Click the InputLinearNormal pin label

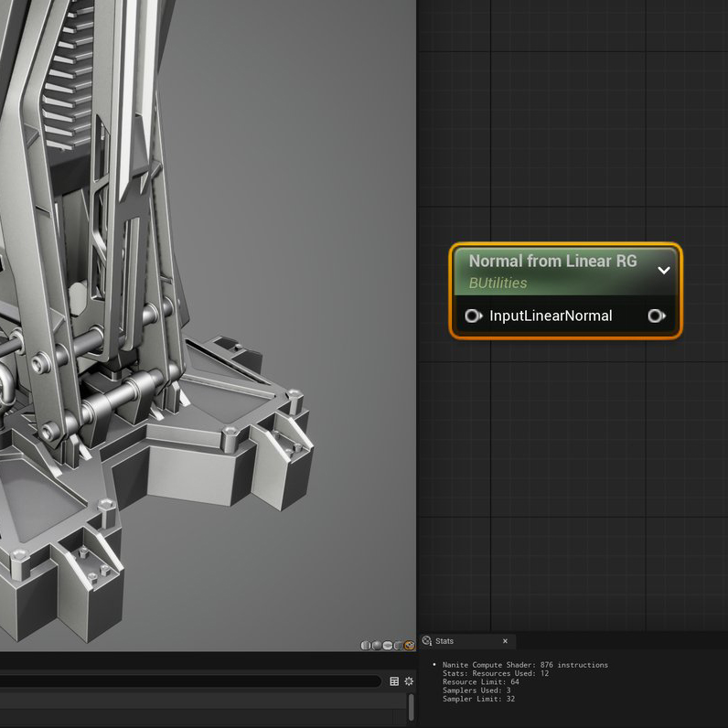[551, 316]
